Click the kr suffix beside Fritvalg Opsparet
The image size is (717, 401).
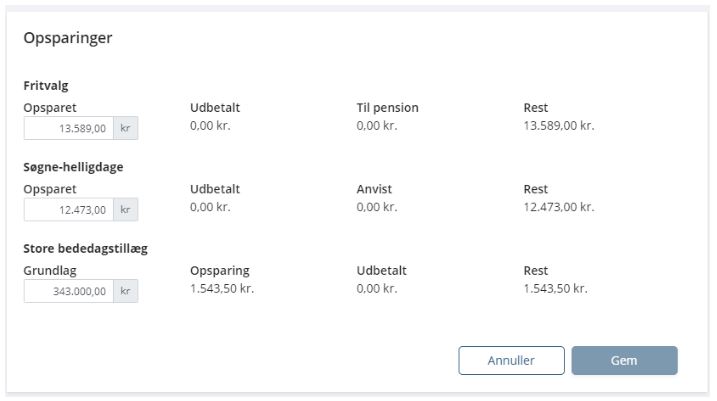125,128
